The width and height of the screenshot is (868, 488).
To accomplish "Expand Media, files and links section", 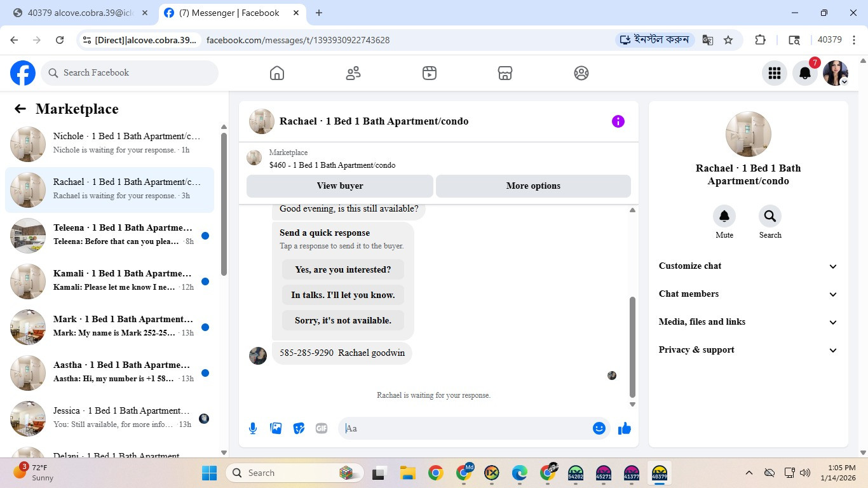I will [x=748, y=322].
